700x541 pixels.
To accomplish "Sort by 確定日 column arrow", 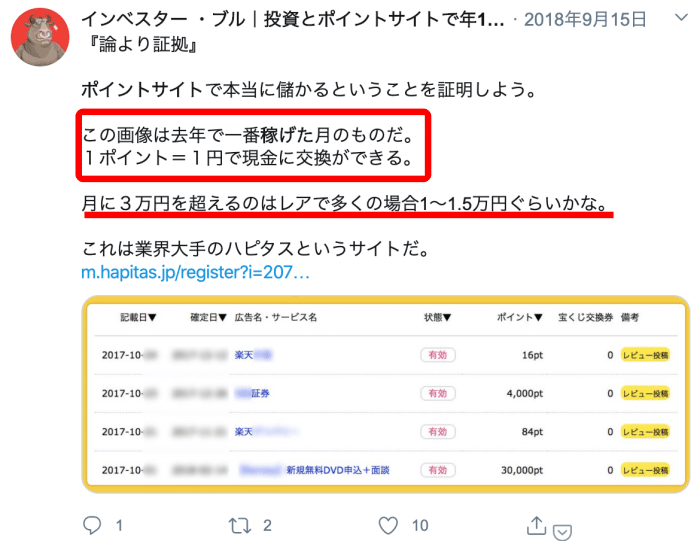I will [x=222, y=317].
